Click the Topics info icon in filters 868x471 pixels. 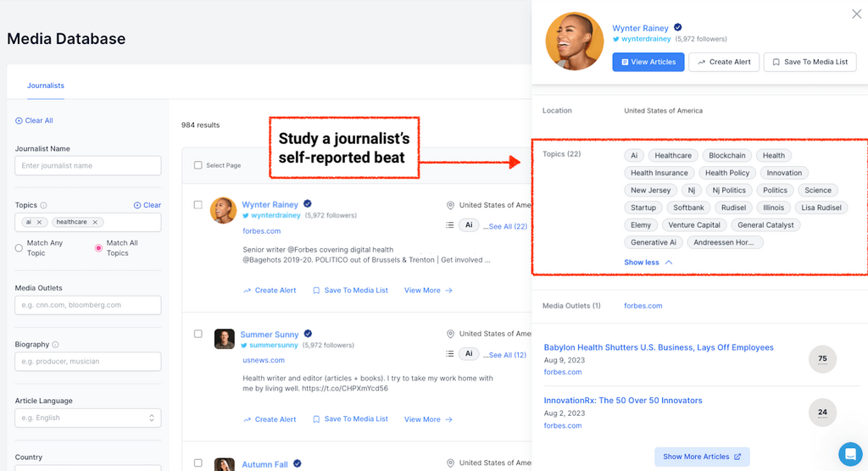tap(43, 206)
